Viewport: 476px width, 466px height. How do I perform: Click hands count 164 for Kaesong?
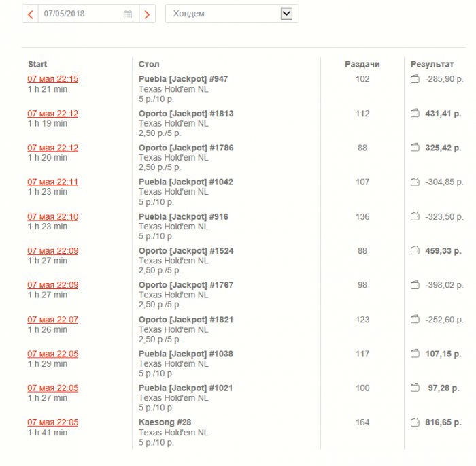coord(362,422)
